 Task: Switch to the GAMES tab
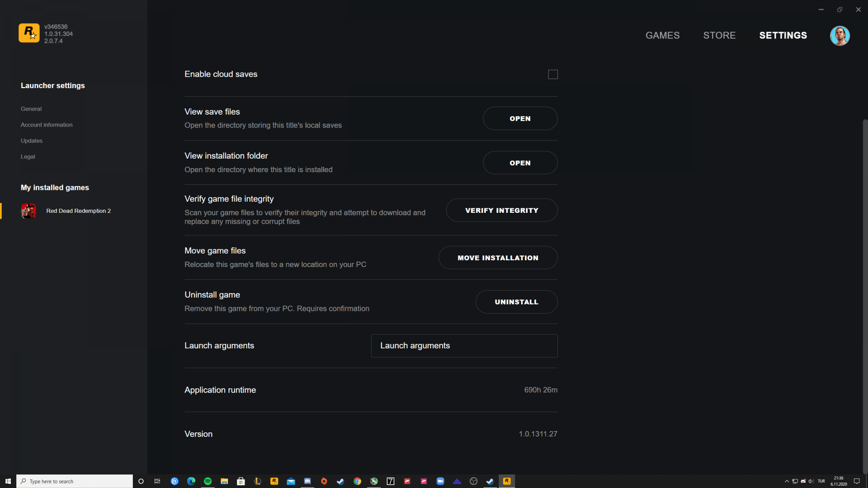[662, 35]
